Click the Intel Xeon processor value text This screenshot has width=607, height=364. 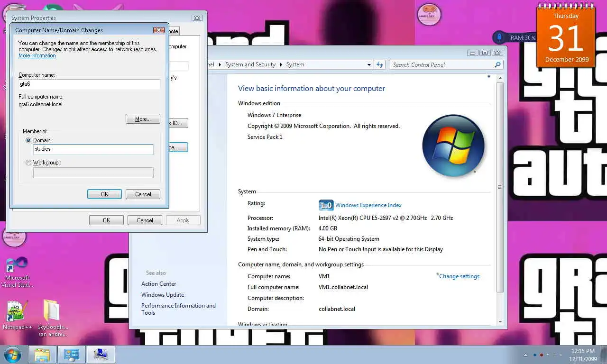tap(386, 218)
